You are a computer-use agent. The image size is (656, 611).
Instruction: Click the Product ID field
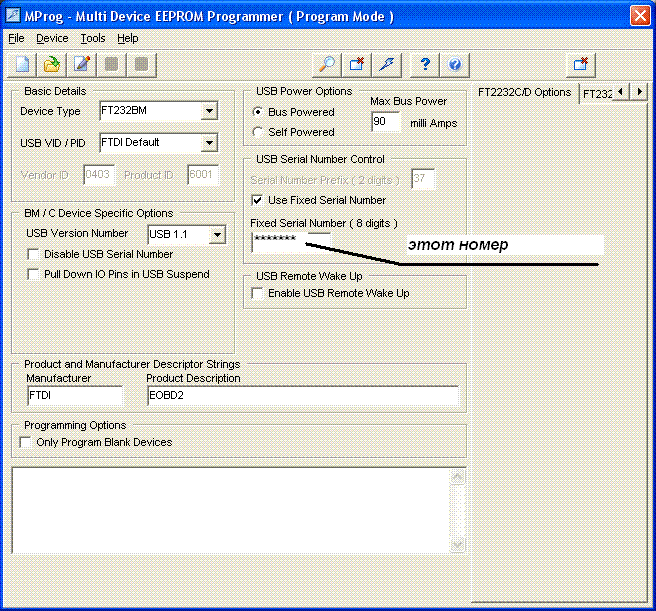pos(202,175)
